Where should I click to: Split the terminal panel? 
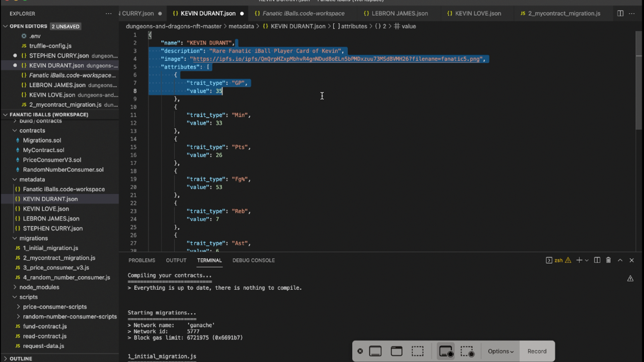coord(597,260)
